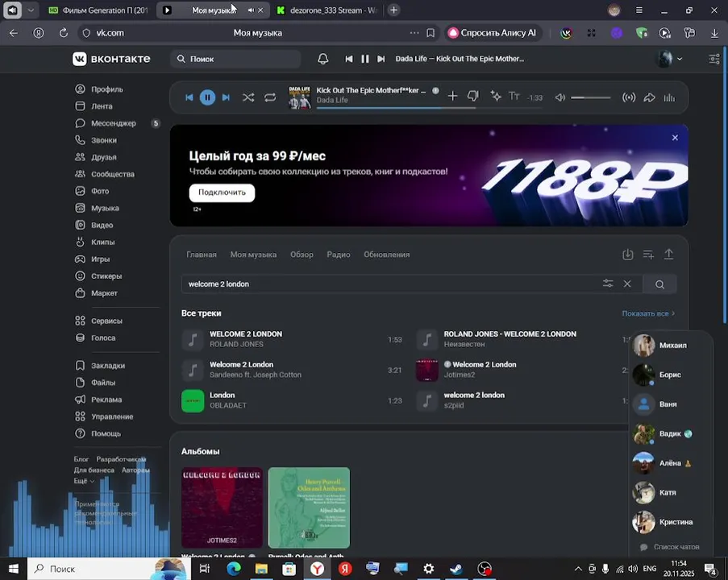Switch to the Радио tab

339,255
